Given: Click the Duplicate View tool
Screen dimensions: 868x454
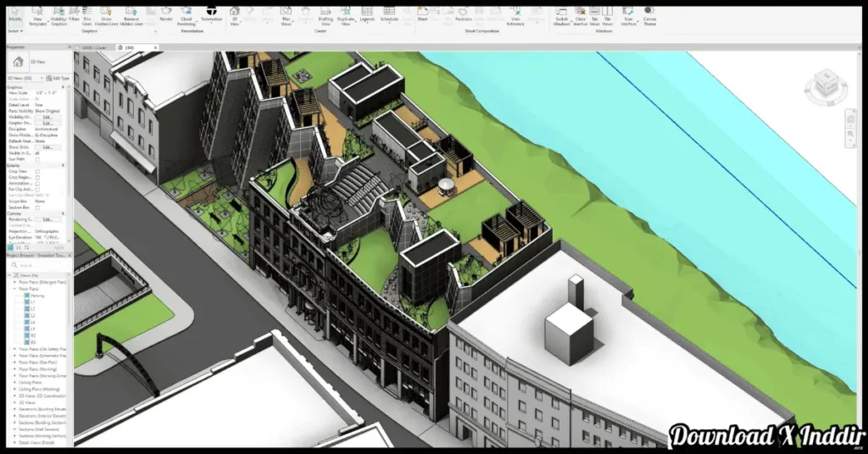Looking at the screenshot, I should click(346, 17).
